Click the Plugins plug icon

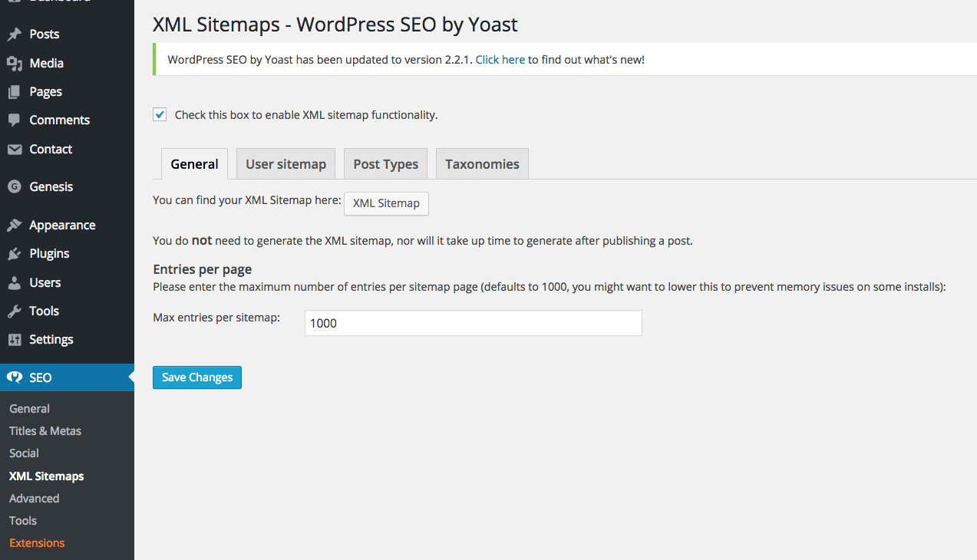pos(14,254)
